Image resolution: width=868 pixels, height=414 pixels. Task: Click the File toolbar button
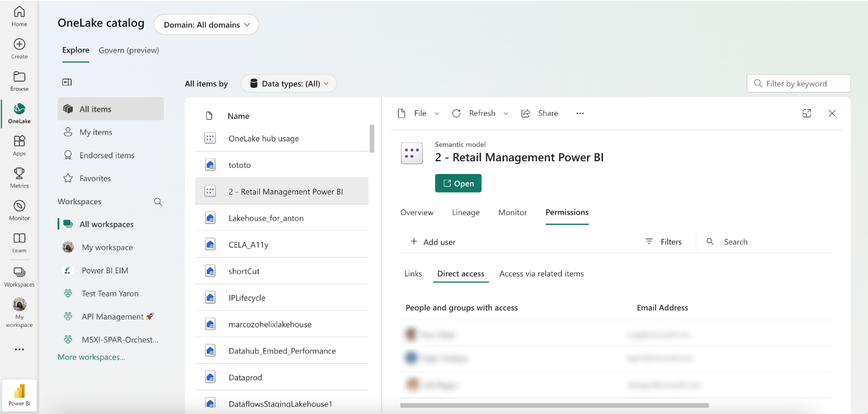point(412,113)
